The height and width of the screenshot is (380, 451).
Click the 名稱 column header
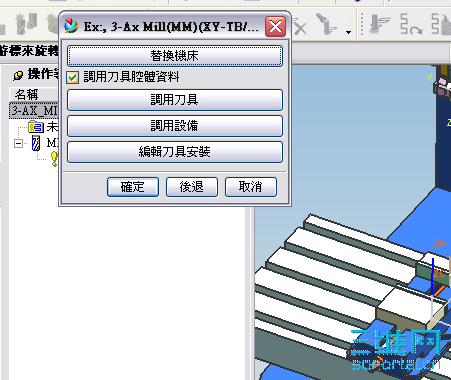tap(34, 95)
